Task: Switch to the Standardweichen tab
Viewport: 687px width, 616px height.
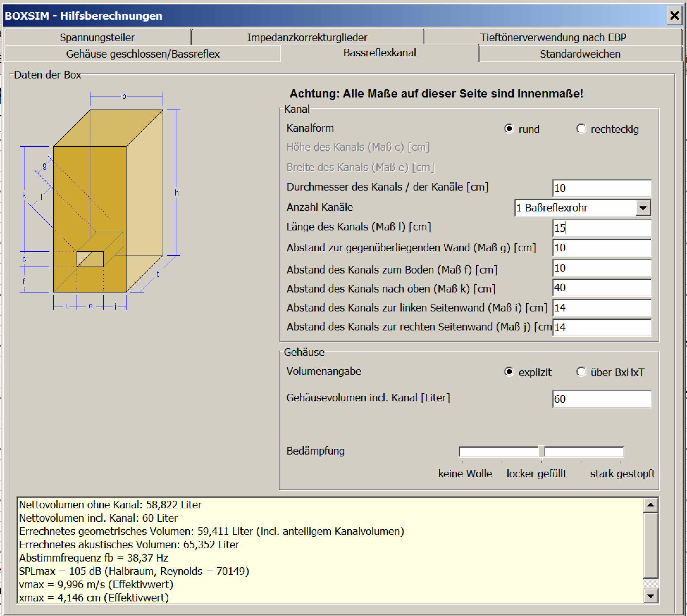Action: click(580, 54)
